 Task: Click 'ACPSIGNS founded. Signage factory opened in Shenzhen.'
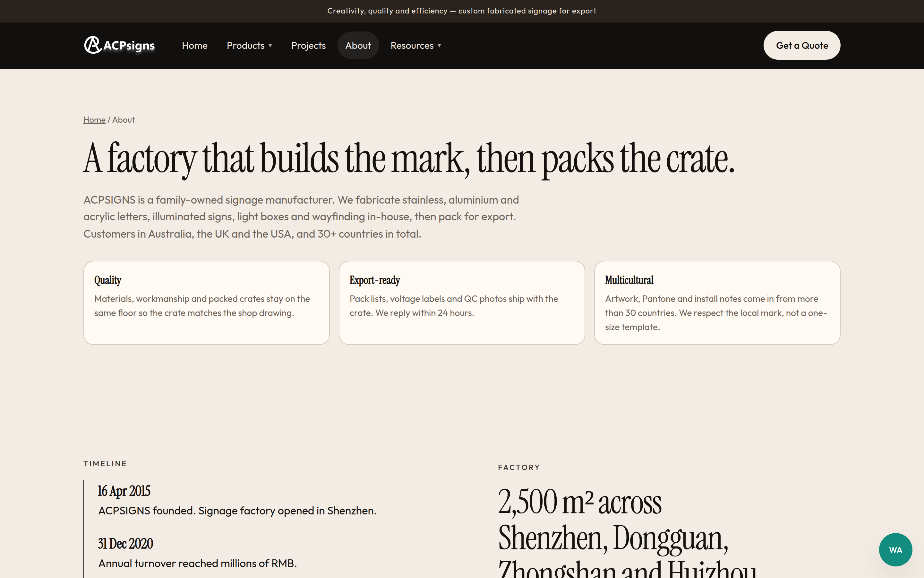pyautogui.click(x=237, y=511)
